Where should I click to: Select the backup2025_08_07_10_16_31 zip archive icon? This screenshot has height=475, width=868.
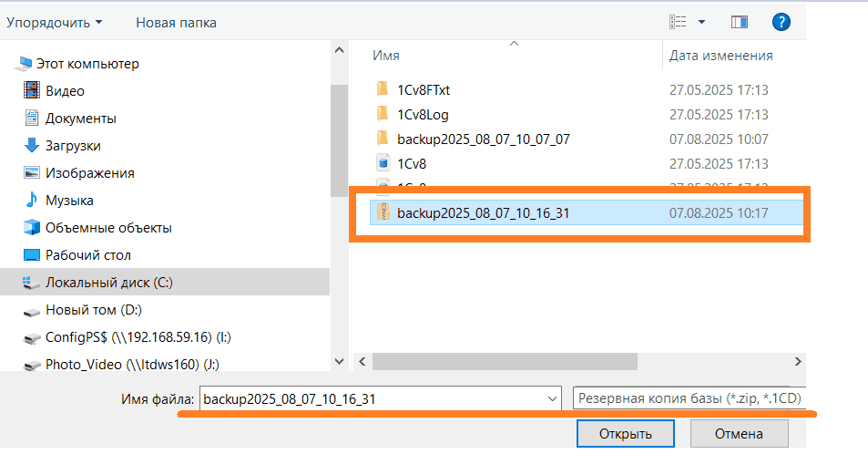click(383, 213)
